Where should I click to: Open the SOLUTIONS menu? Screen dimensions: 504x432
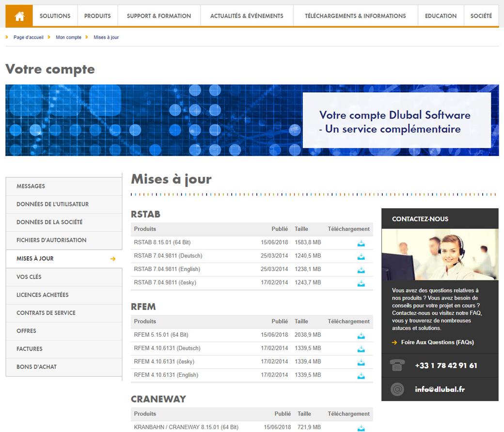click(55, 15)
